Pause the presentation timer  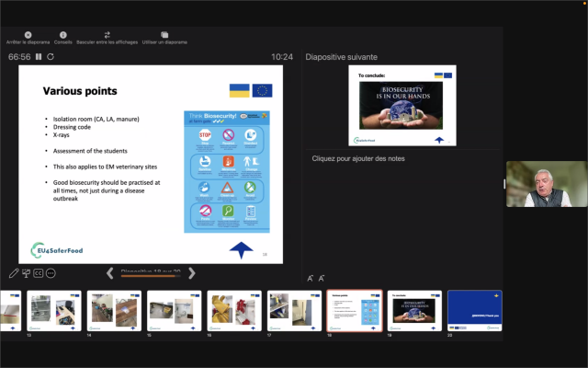click(39, 57)
